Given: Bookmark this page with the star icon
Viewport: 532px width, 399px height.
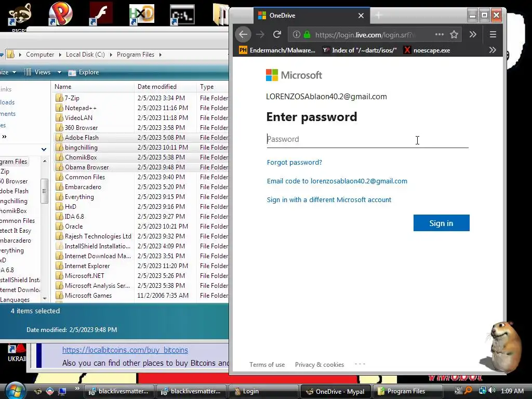Looking at the screenshot, I should (454, 34).
